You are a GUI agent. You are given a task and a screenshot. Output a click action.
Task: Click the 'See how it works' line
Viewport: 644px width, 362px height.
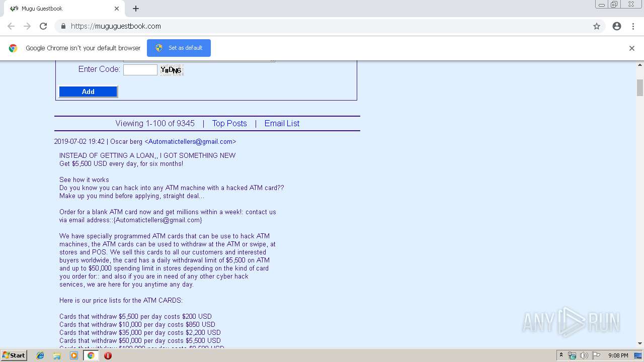click(x=84, y=179)
